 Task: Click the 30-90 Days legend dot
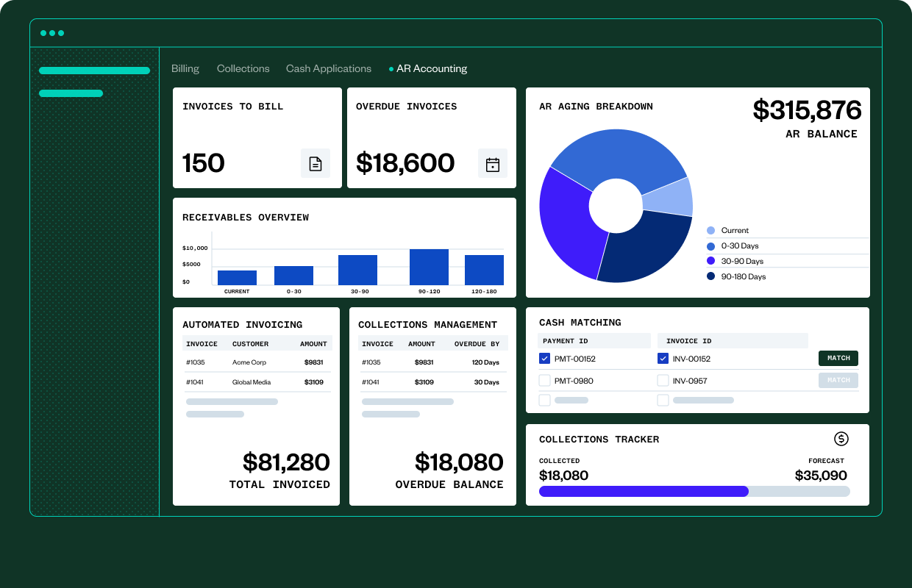click(710, 261)
